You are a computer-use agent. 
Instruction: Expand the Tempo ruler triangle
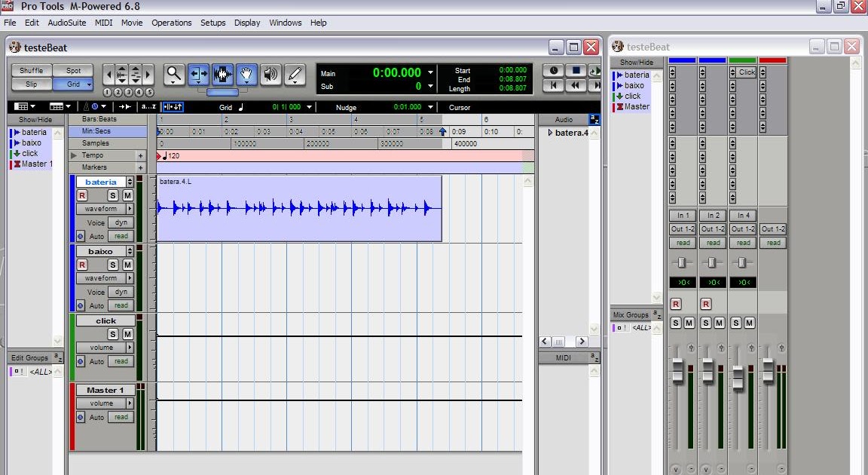74,155
